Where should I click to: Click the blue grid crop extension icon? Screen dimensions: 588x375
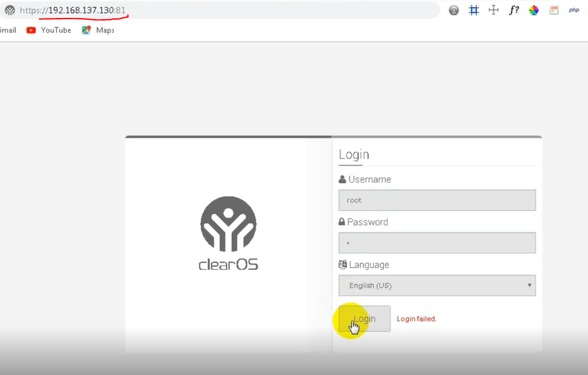(474, 10)
